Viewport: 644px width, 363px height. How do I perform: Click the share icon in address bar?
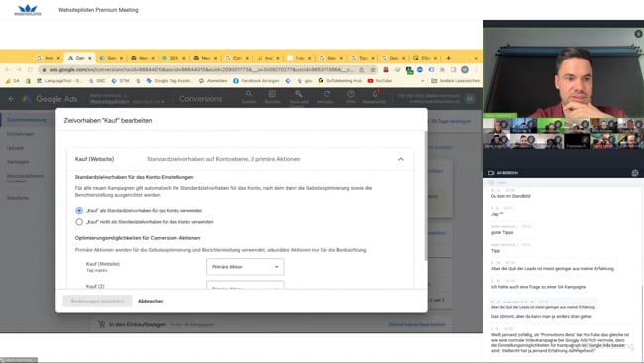click(362, 69)
